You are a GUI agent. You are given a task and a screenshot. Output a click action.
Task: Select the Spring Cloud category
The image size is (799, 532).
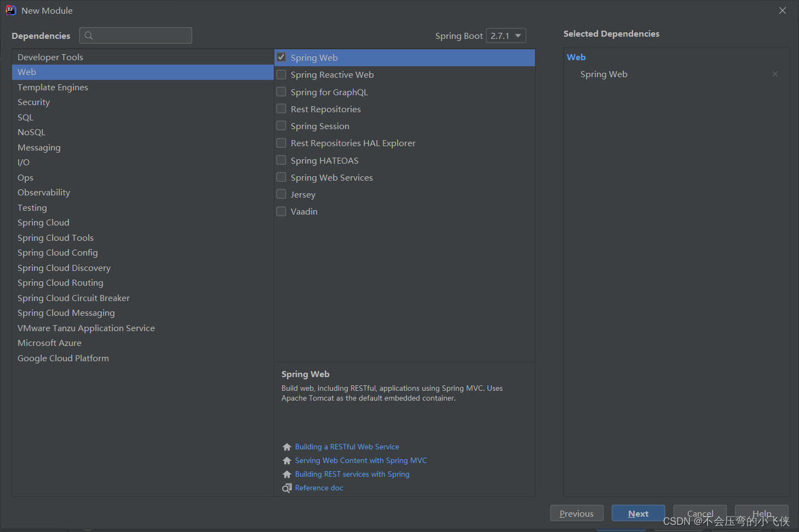point(142,223)
